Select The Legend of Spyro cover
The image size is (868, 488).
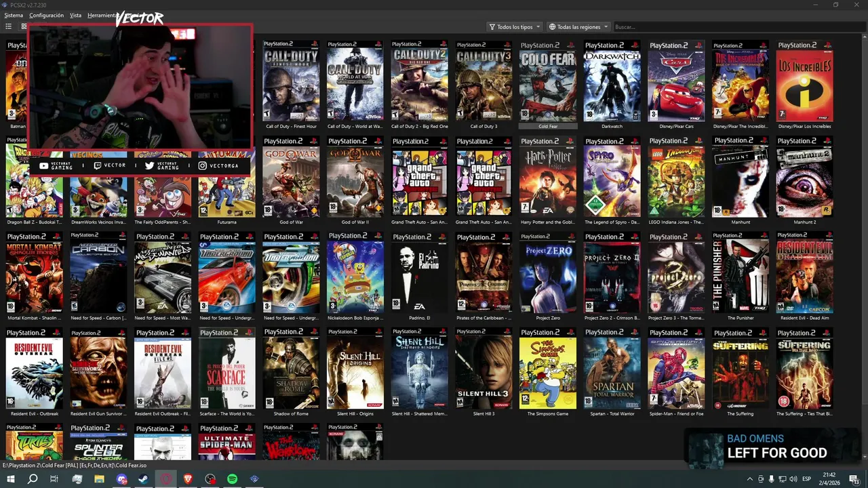point(612,177)
